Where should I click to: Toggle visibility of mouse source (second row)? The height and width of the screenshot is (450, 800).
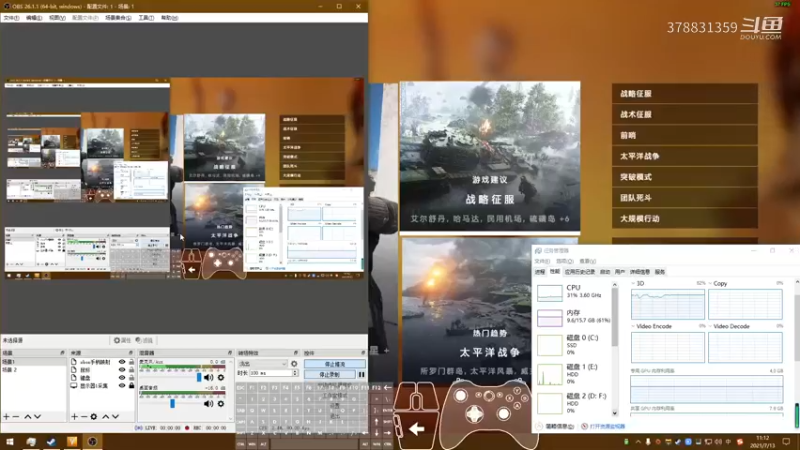(x=122, y=370)
